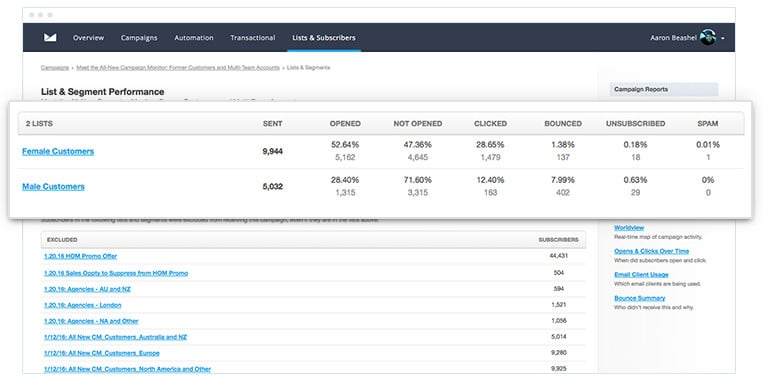Open the Worldview report link
Viewport: 763px width, 380px height.
(629, 228)
